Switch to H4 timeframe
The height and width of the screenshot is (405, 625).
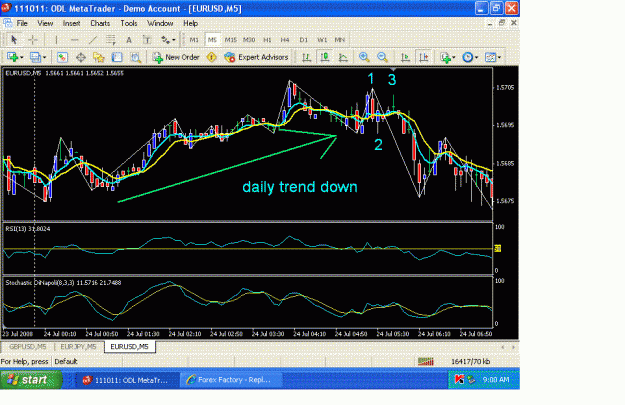(285, 39)
